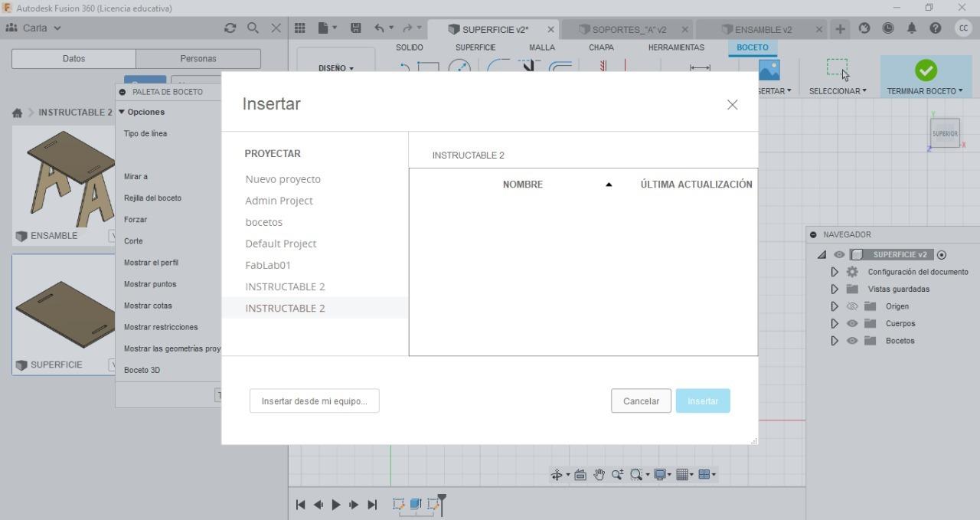This screenshot has width=980, height=520.
Task: Open the SELECCIONAR dropdown
Action: click(838, 91)
